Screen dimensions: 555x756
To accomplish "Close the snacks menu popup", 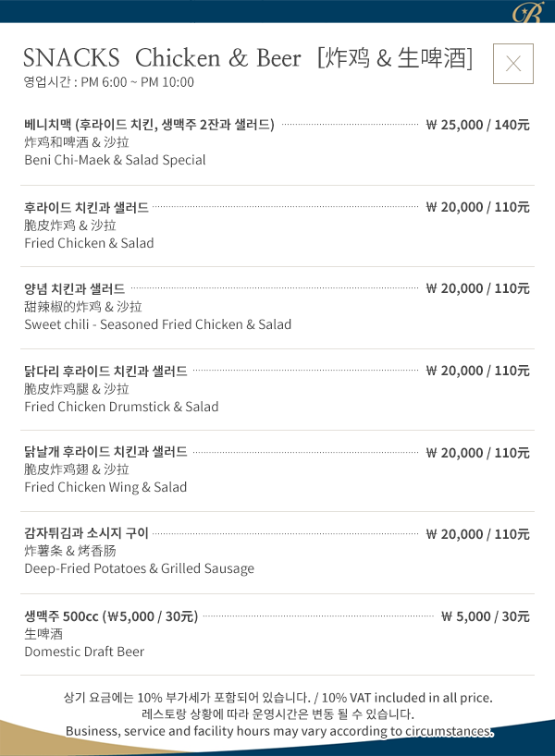I will pyautogui.click(x=513, y=64).
